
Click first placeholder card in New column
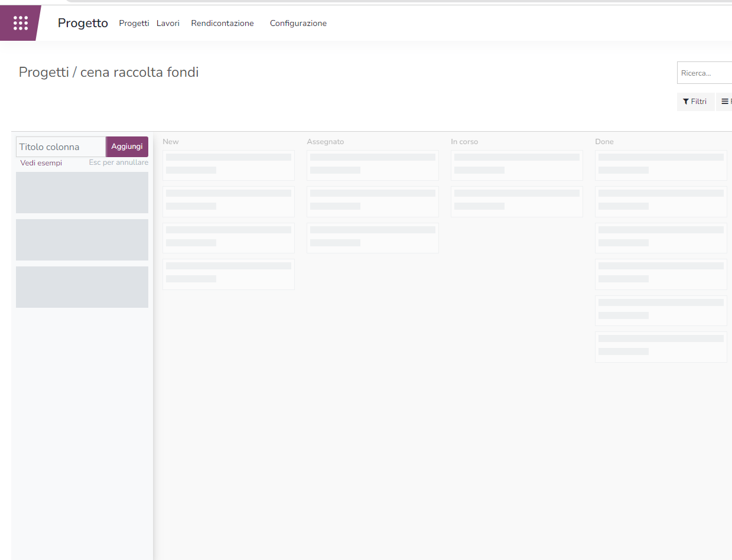click(x=228, y=165)
